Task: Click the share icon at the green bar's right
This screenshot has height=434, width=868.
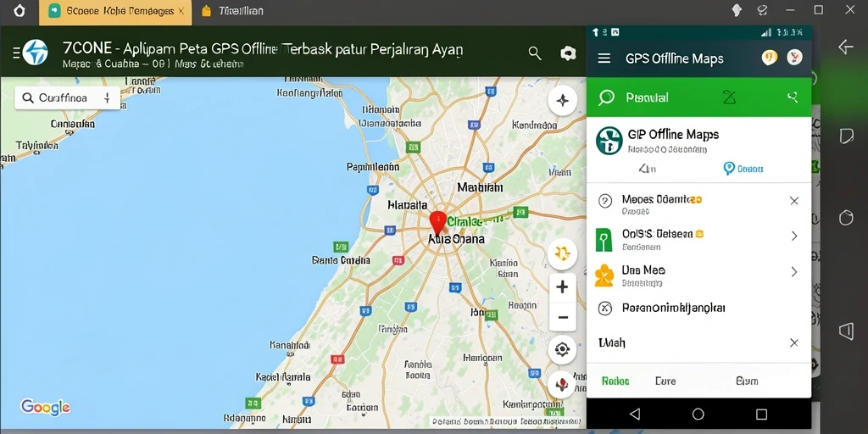Action: tap(793, 98)
